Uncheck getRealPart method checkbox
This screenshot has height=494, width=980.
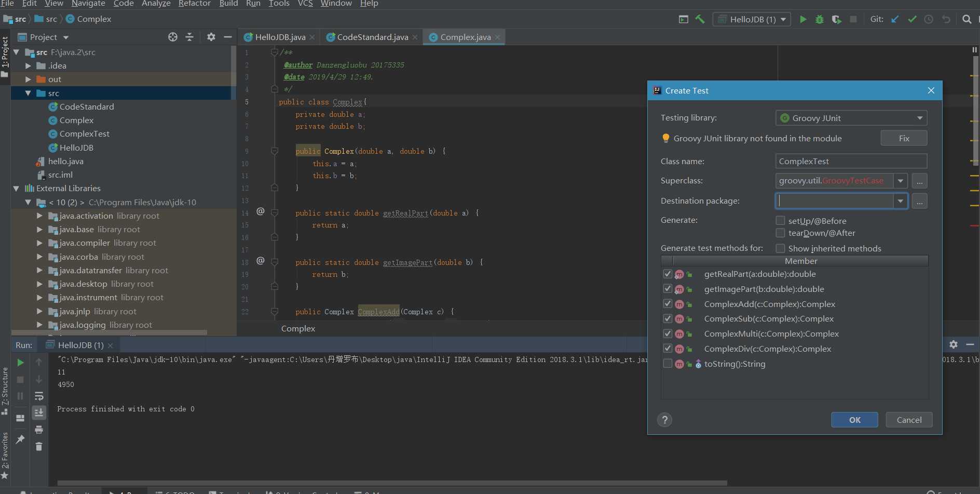[668, 274]
